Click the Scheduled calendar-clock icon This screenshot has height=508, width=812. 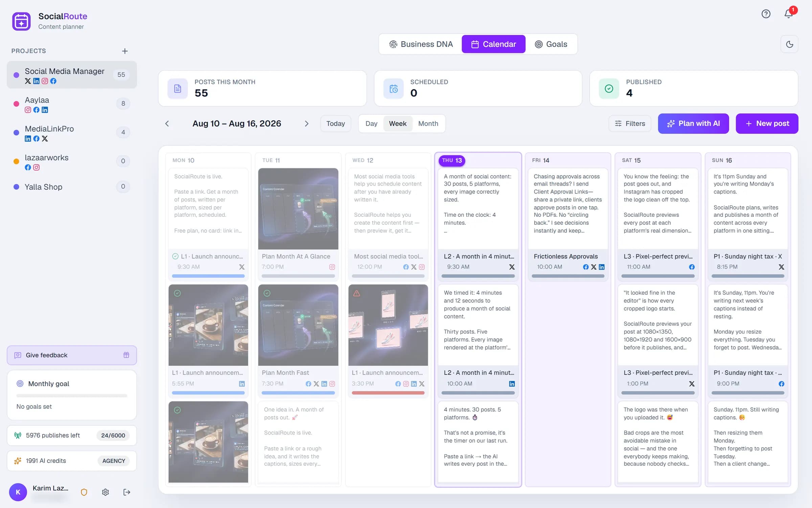393,89
